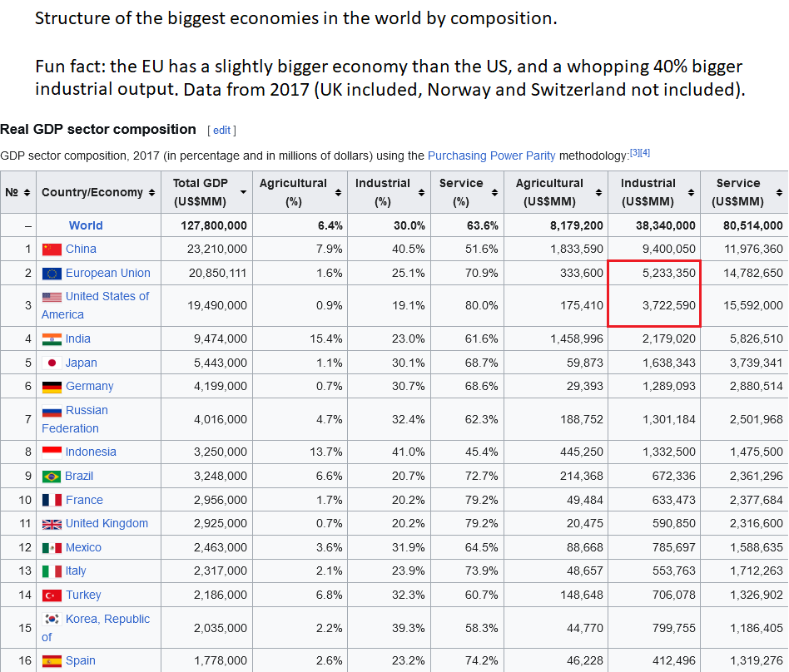Sort by Industrial (US$MM) column arrows
The image size is (789, 672).
(x=692, y=193)
